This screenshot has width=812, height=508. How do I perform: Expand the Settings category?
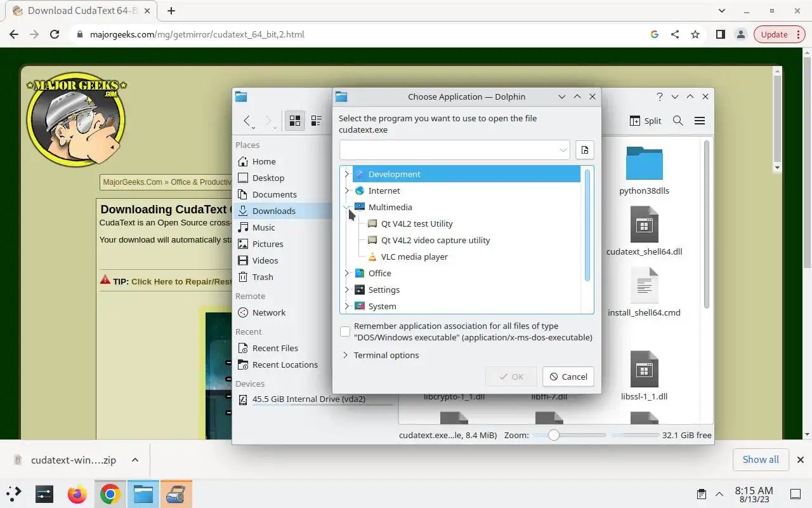coord(346,290)
